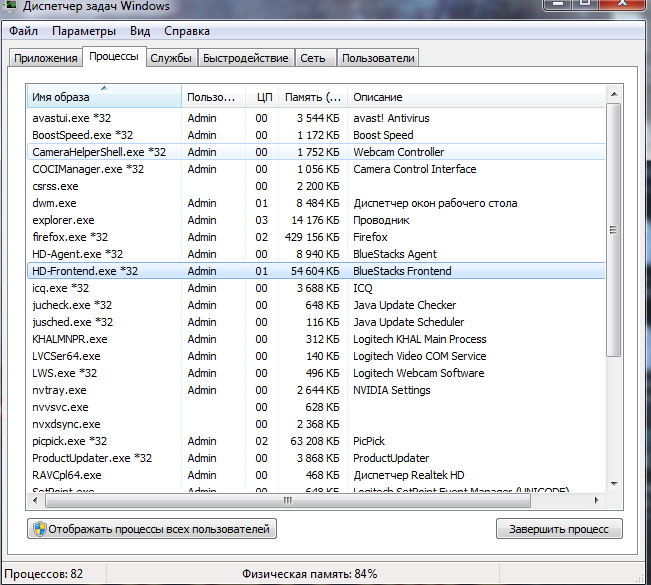Image resolution: width=651 pixels, height=585 pixels.
Task: Select the icq.exe *32 process
Action: (x=316, y=288)
